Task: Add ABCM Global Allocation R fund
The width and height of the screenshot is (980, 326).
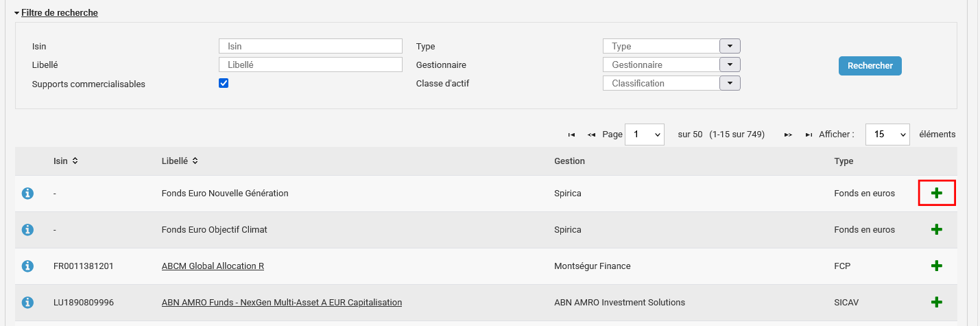Action: [x=937, y=266]
